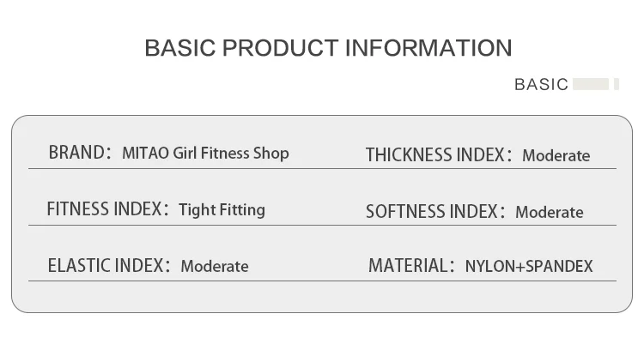
Task: Click the beige bar beside BASIC
Action: tap(591, 84)
